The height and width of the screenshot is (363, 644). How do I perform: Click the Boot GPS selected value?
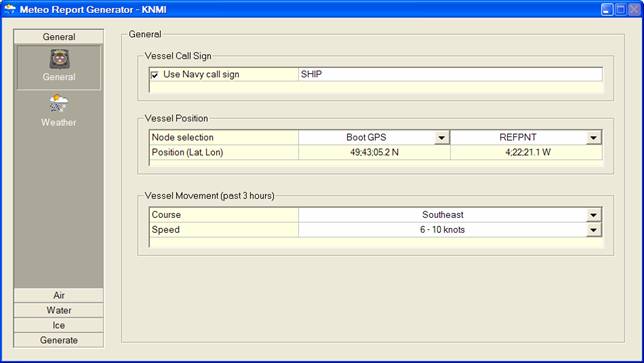[x=366, y=138]
